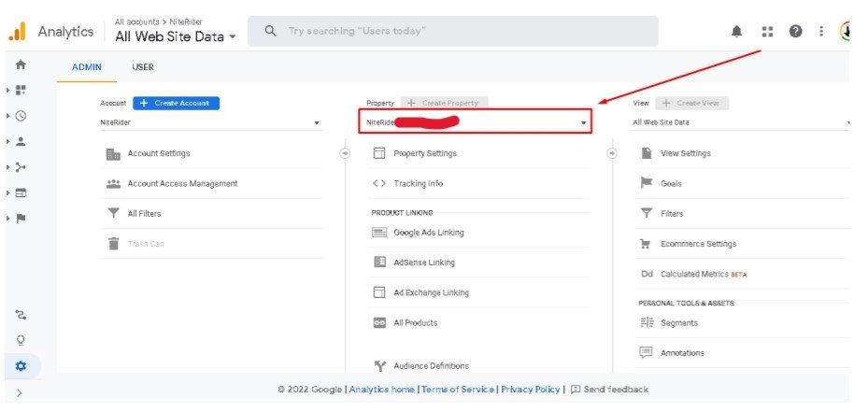
Task: Open Ad Exchange Linking
Action: coord(432,292)
